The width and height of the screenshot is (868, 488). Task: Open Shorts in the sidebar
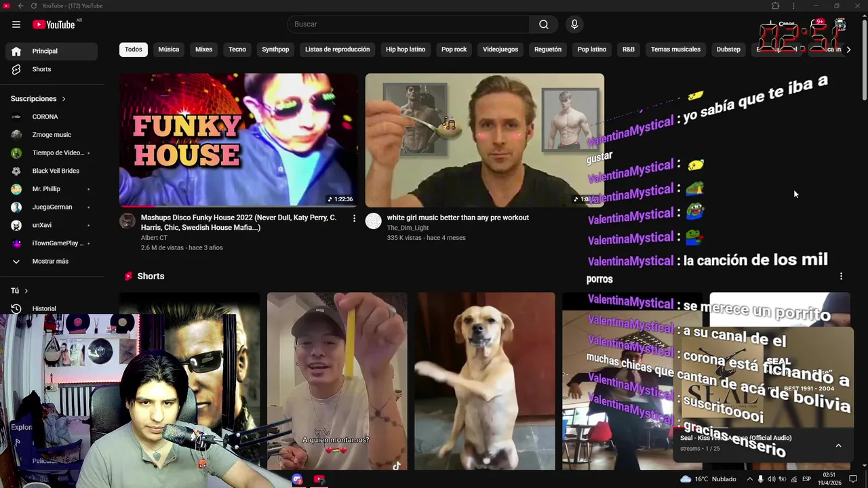coord(52,69)
